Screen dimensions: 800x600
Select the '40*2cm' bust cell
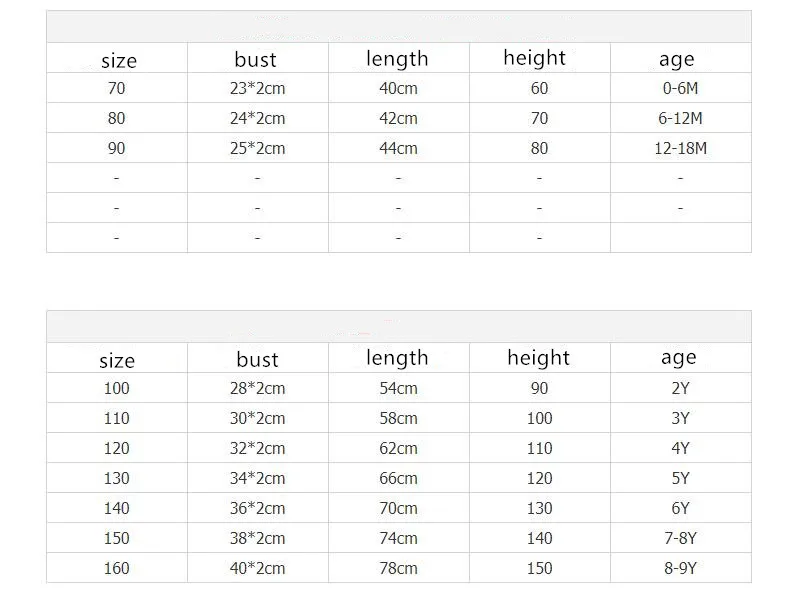[257, 568]
